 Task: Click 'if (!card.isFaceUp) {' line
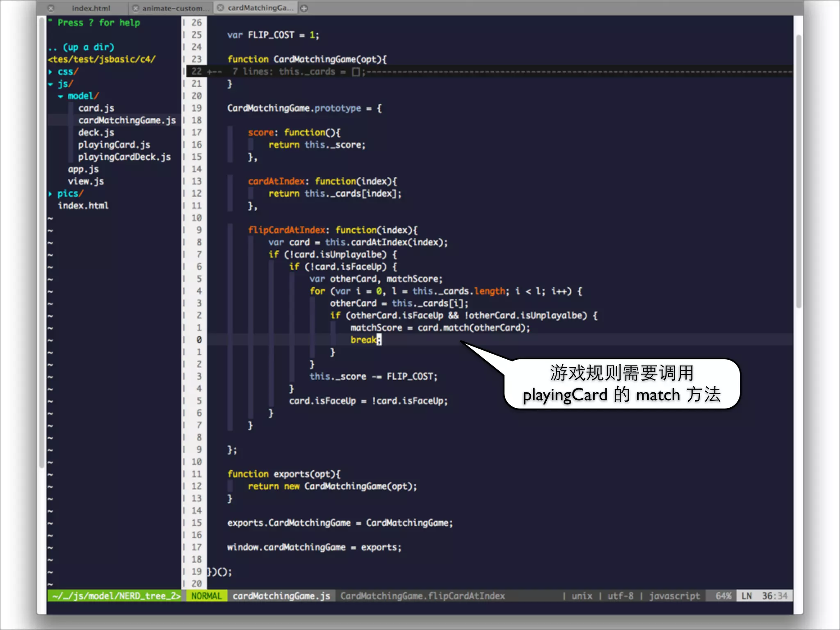[x=343, y=267]
